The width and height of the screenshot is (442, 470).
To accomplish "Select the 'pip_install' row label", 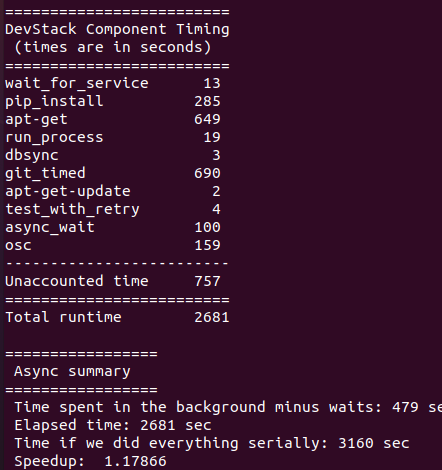I will pos(54,101).
